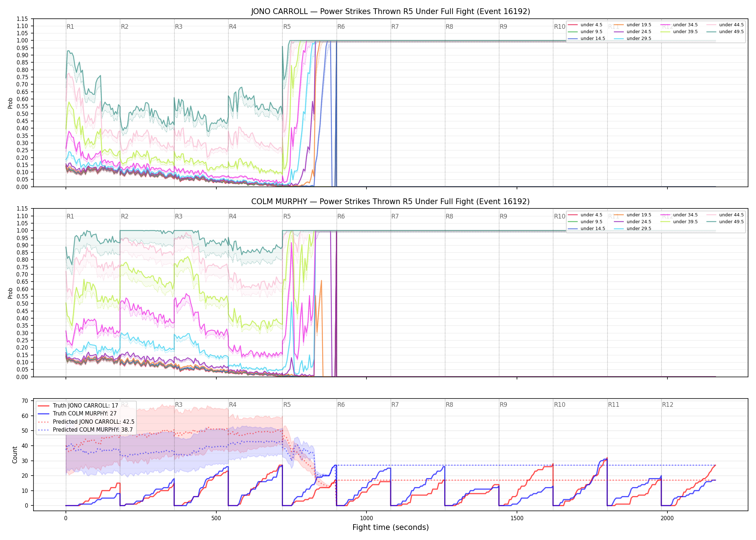Click the 1000 tick label on x-axis
The height and width of the screenshot is (540, 756).
click(x=366, y=518)
